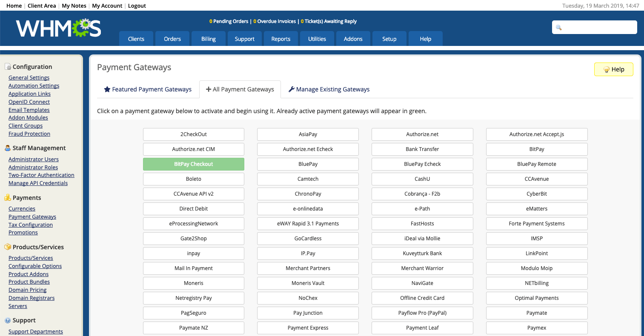Switch to Manage Existing Gateways tab
644x336 pixels.
tap(329, 89)
